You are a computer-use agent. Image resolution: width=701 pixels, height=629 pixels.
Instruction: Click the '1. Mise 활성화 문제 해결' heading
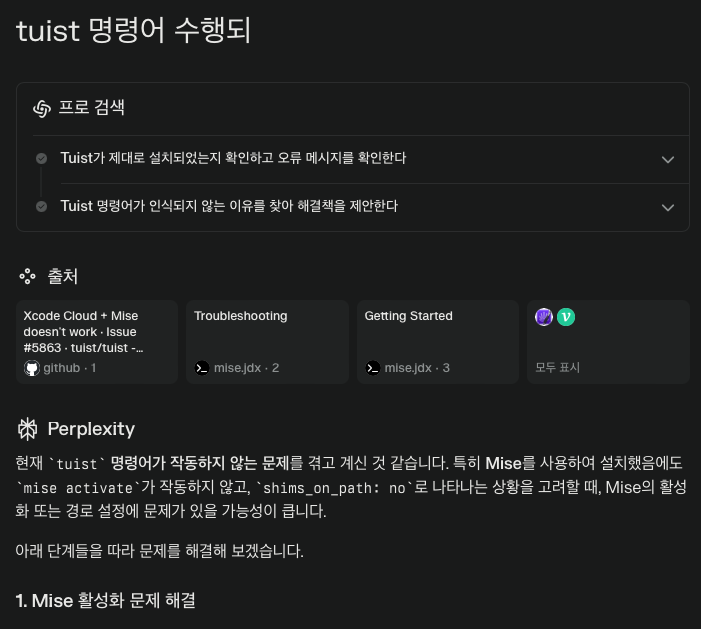(106, 600)
